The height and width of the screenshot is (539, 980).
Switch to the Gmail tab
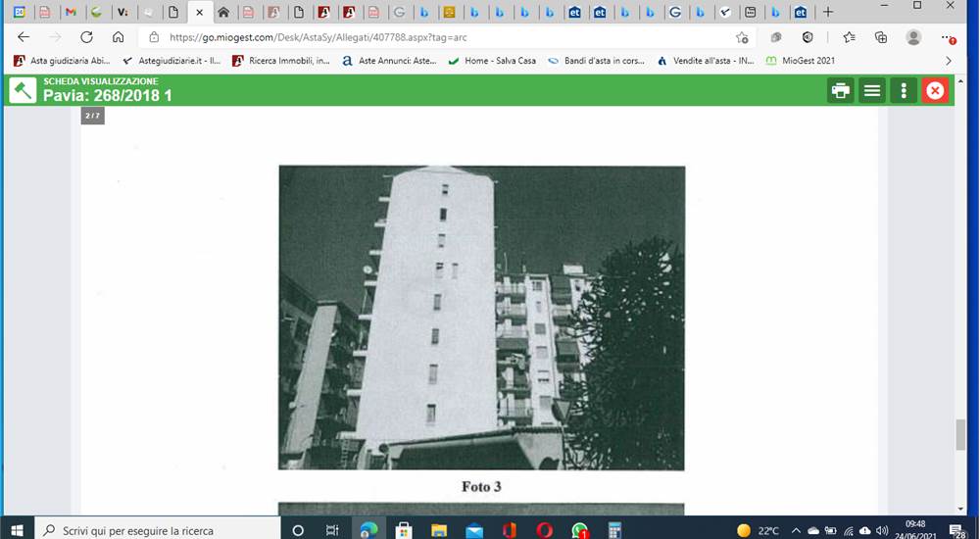[71, 12]
